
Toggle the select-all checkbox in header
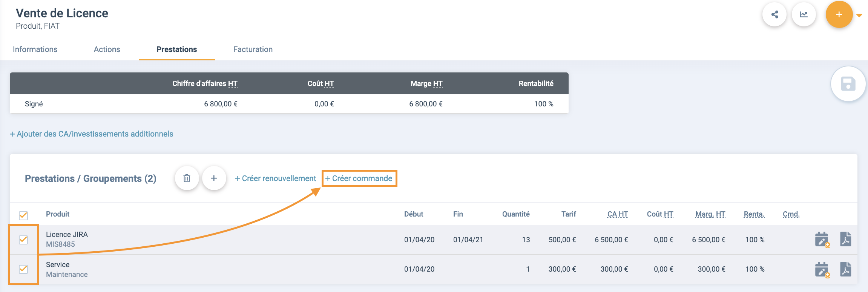point(23,215)
